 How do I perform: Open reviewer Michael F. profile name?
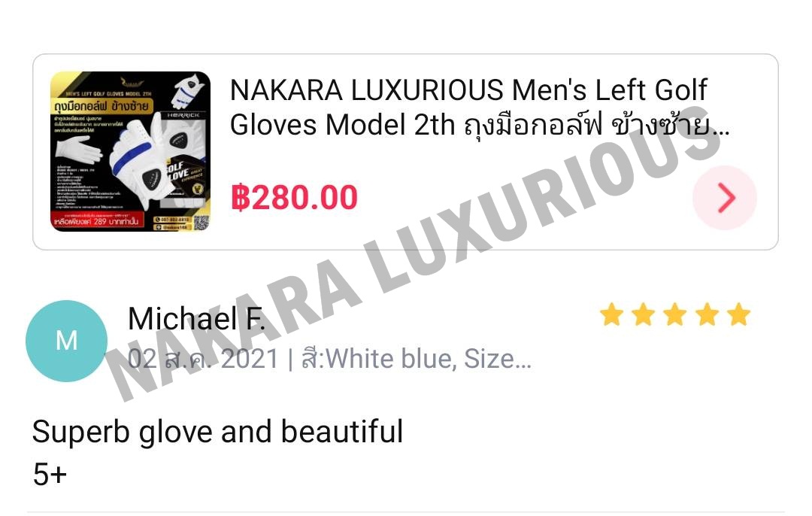pos(197,318)
